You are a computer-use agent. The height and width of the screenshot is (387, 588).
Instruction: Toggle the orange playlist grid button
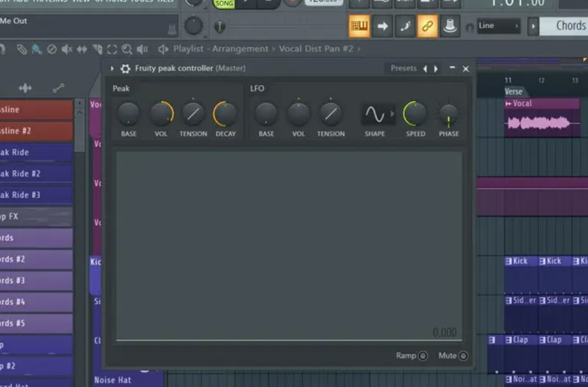coord(359,26)
